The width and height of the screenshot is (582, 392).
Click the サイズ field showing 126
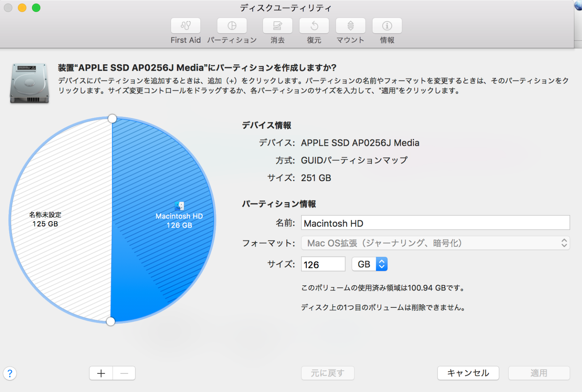tap(322, 264)
